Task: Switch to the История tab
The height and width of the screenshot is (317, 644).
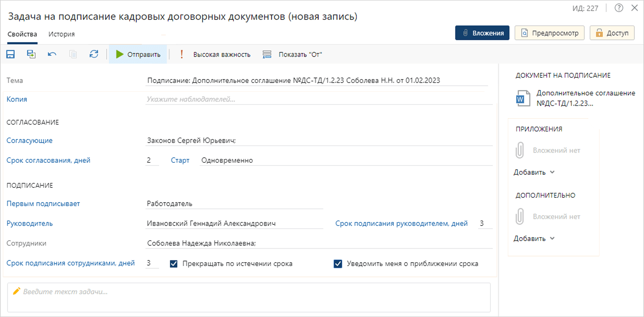Action: 62,34
